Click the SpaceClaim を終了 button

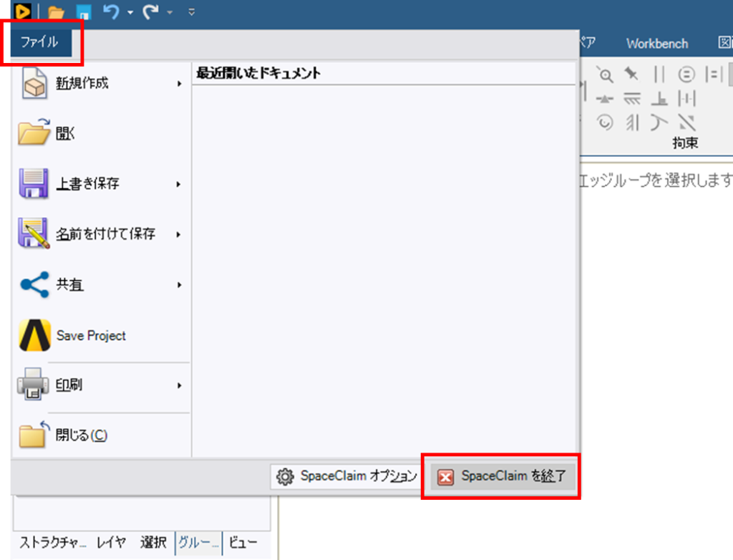coord(502,476)
